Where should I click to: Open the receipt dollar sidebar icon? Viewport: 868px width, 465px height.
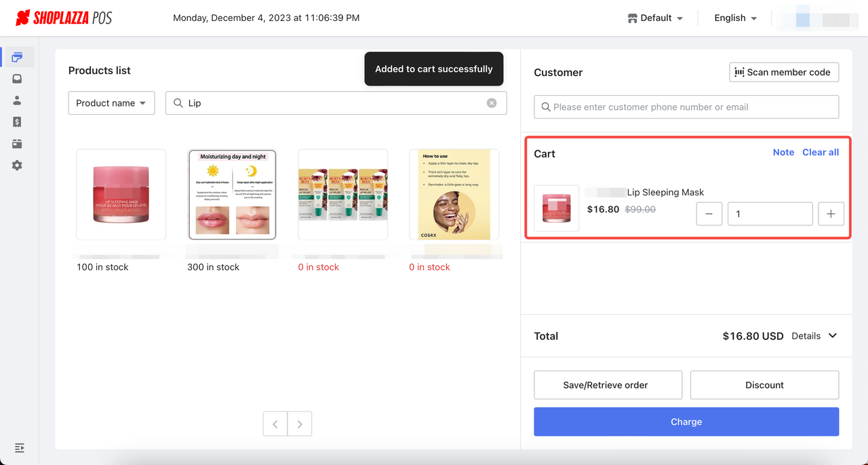click(17, 122)
